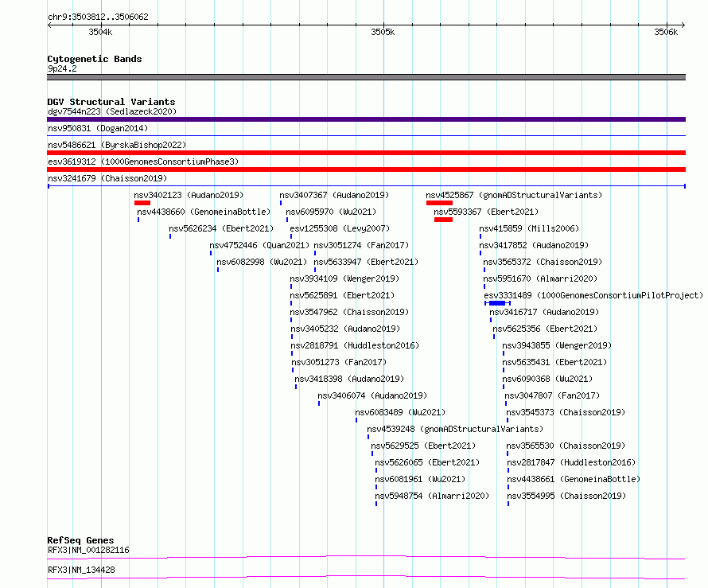The height and width of the screenshot is (588, 708).
Task: Select nsv3565372 (Chaisson2019) variant
Action: pos(543,262)
